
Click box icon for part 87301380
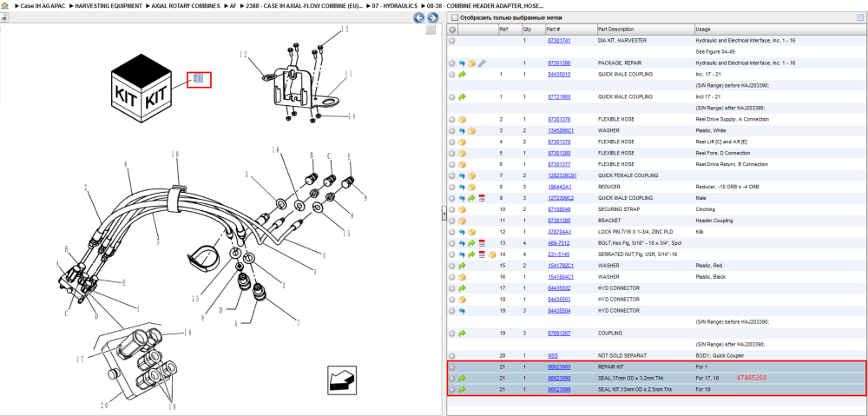[x=462, y=153]
